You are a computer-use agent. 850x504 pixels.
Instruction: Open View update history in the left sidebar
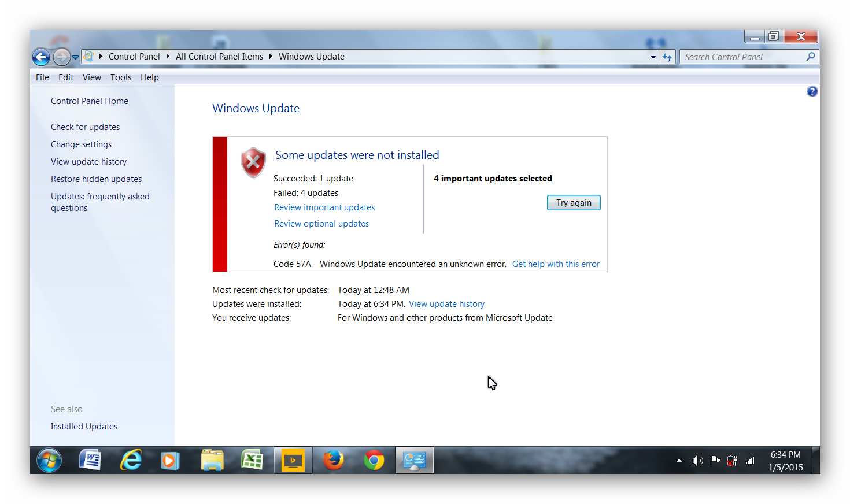point(89,162)
